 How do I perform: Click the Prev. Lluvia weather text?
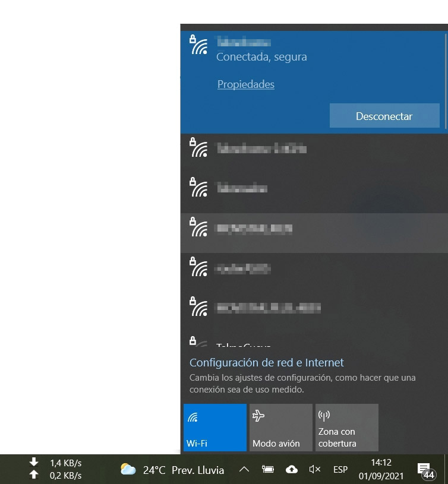point(198,470)
